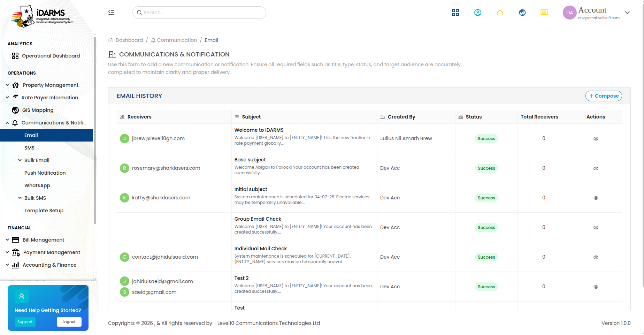Click the Logout button
The image size is (644, 335).
(69, 322)
